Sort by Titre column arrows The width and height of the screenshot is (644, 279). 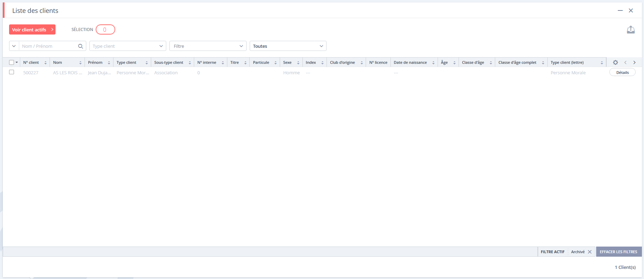point(246,63)
